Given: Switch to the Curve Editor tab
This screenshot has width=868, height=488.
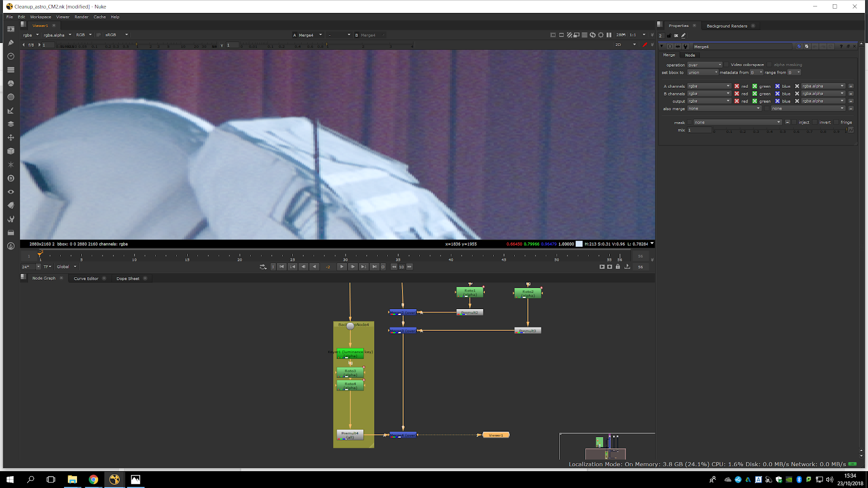Looking at the screenshot, I should coord(86,279).
